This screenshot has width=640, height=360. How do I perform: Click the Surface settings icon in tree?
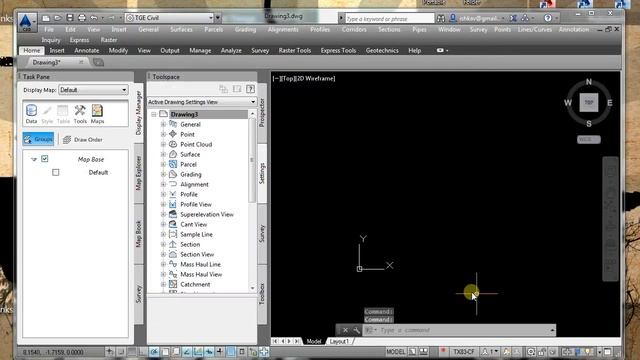tap(173, 154)
